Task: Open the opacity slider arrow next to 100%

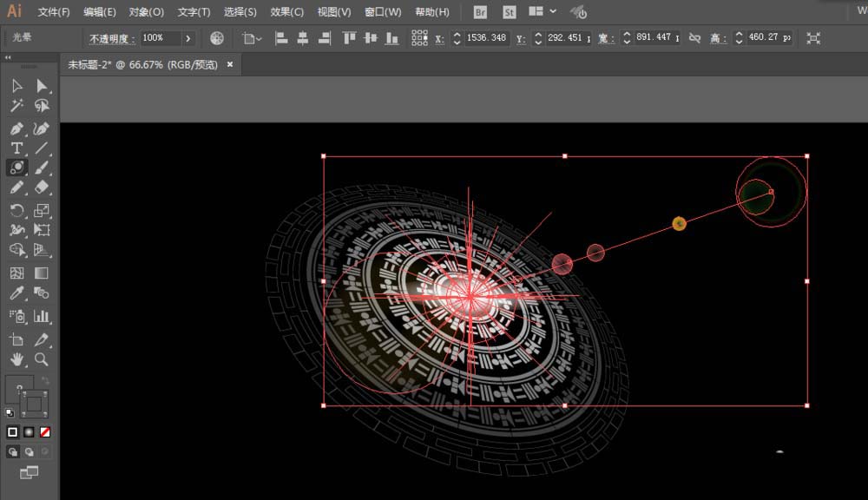Action: click(188, 38)
